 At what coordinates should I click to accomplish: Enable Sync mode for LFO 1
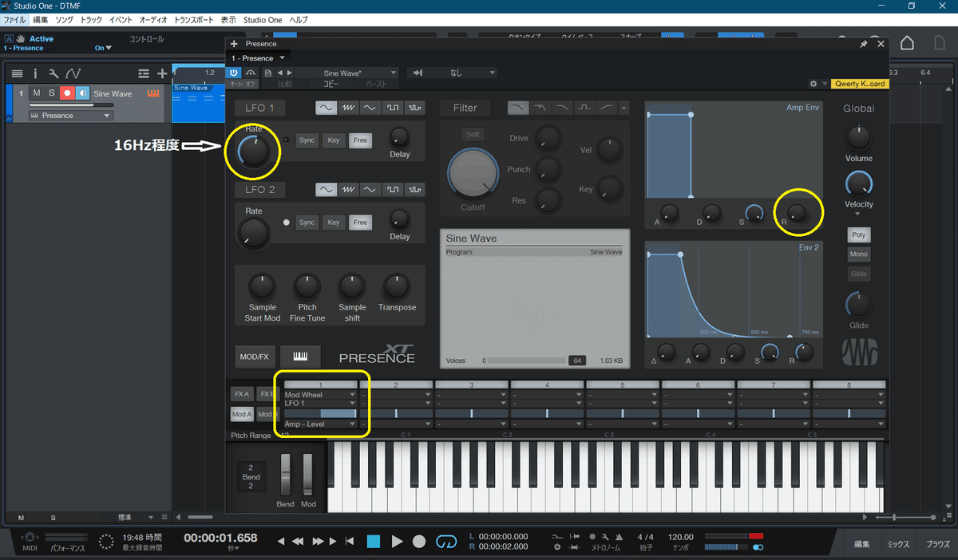pyautogui.click(x=307, y=140)
